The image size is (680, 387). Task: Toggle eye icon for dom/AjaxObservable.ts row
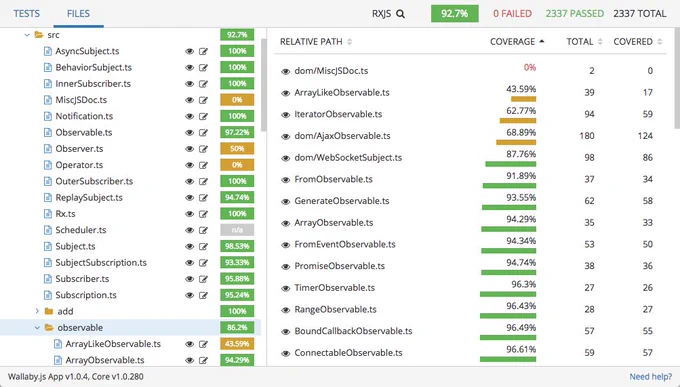(285, 136)
